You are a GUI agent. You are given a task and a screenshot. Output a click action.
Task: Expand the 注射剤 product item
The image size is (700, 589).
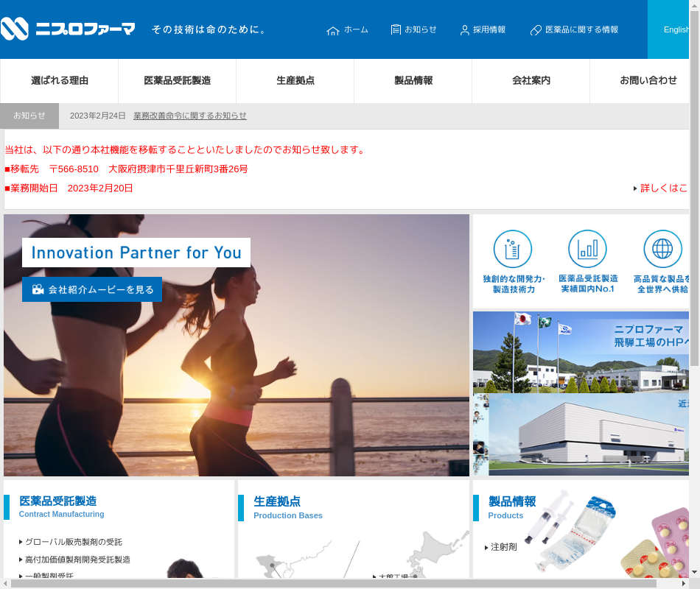coord(503,547)
